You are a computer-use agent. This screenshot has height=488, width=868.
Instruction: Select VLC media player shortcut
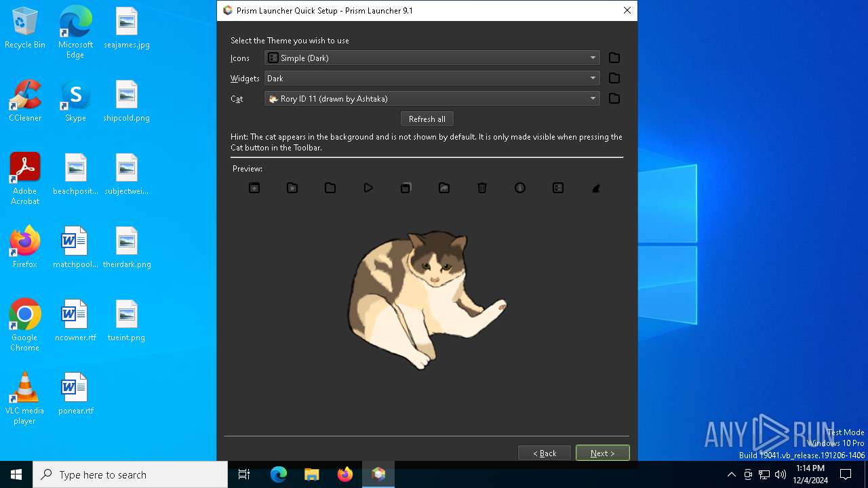click(x=25, y=399)
